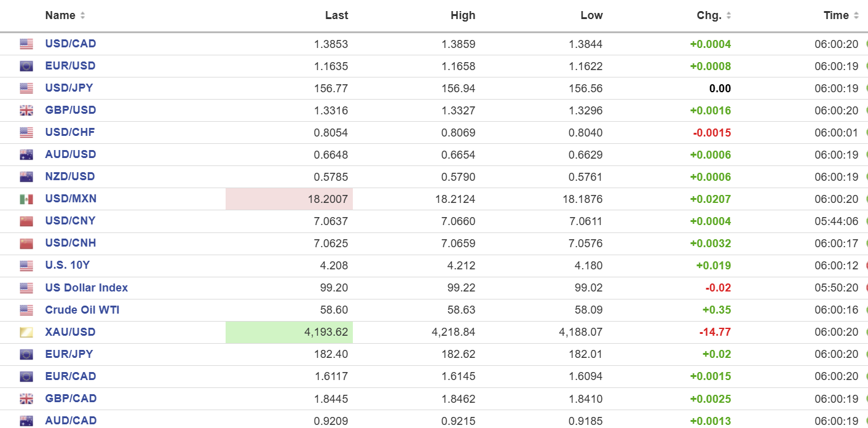Viewport: 868px width, 428px height.
Task: Click the Last column header
Action: [x=336, y=15]
